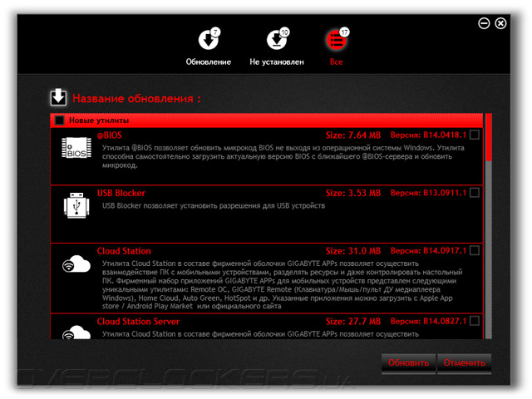This screenshot has width=532, height=399.
Task: Click the red scrollbar thumb
Action: 489,137
